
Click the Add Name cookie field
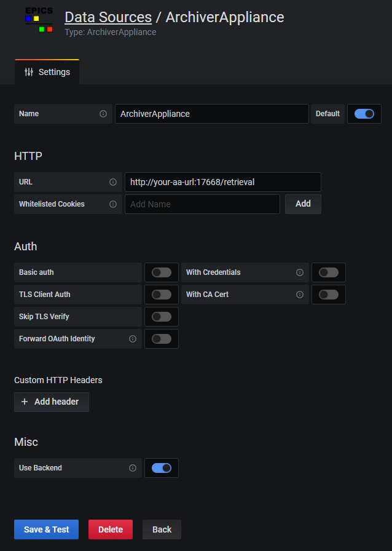click(202, 204)
